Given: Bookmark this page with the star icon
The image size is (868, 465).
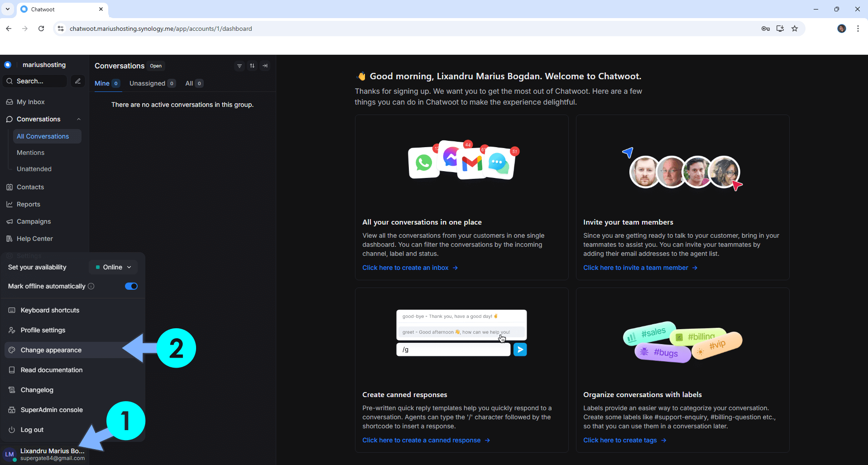Looking at the screenshot, I should tap(795, 29).
